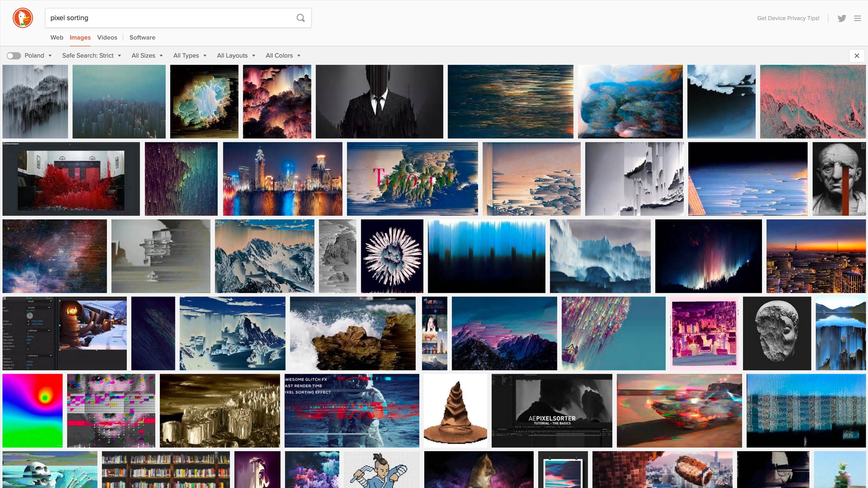Open the ocean wave on rocks thumbnail
The width and height of the screenshot is (868, 488).
click(353, 333)
